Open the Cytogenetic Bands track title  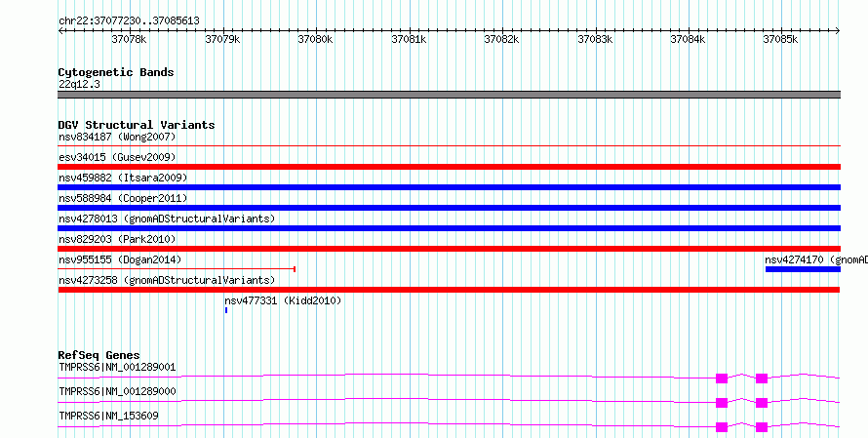[116, 72]
